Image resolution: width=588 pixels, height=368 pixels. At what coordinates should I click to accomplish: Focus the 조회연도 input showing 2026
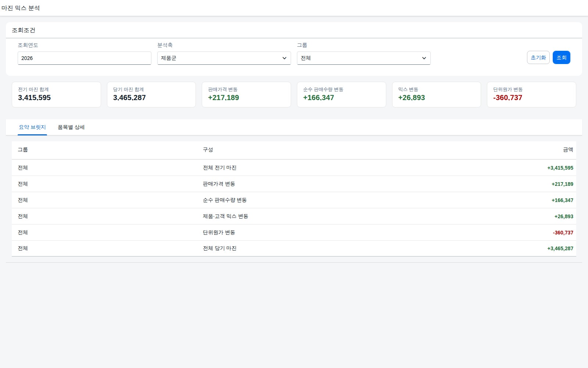coord(84,58)
